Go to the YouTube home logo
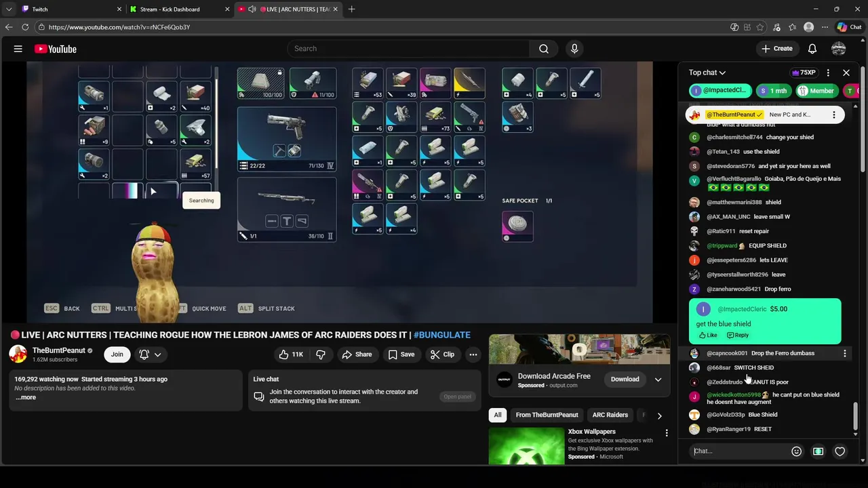868x488 pixels. coord(55,49)
